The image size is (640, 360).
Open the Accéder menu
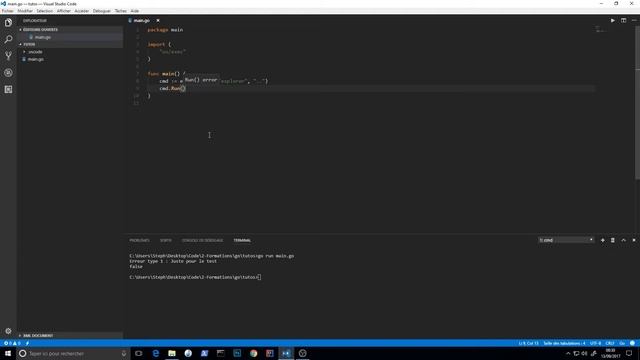82,11
